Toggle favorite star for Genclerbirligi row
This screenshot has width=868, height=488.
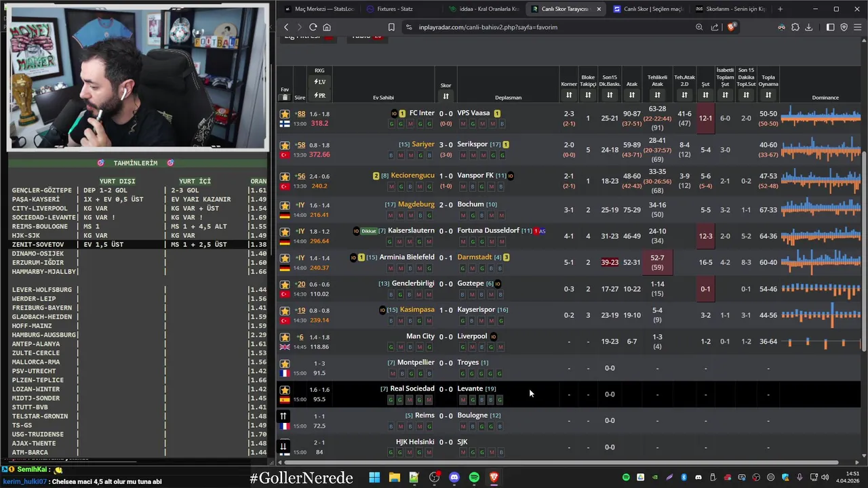tap(285, 284)
